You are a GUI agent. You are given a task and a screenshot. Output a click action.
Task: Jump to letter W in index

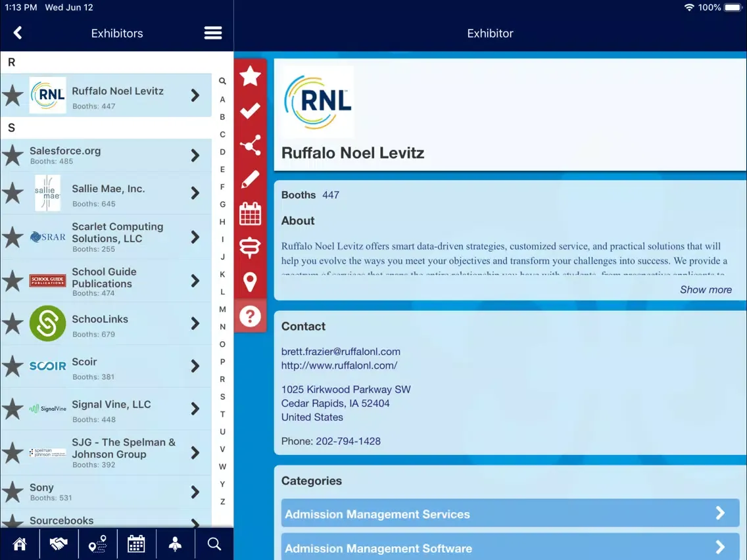(x=222, y=467)
